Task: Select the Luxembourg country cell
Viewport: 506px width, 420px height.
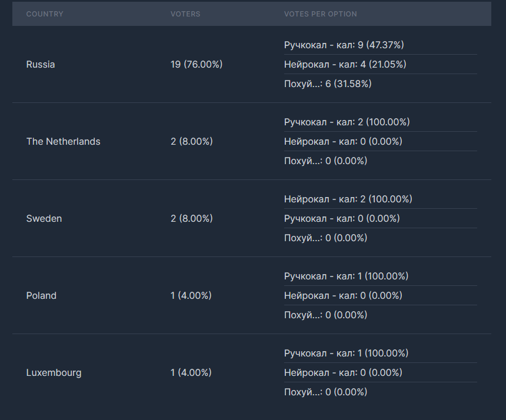Action: 54,373
